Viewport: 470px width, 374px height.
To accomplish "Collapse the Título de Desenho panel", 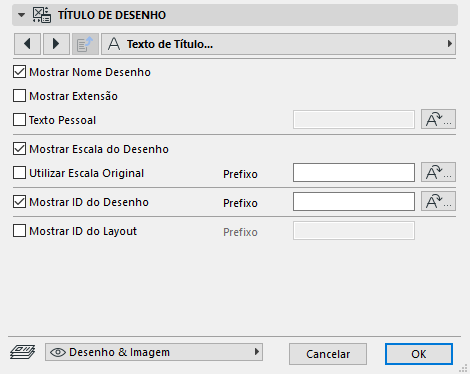I will click(x=22, y=15).
